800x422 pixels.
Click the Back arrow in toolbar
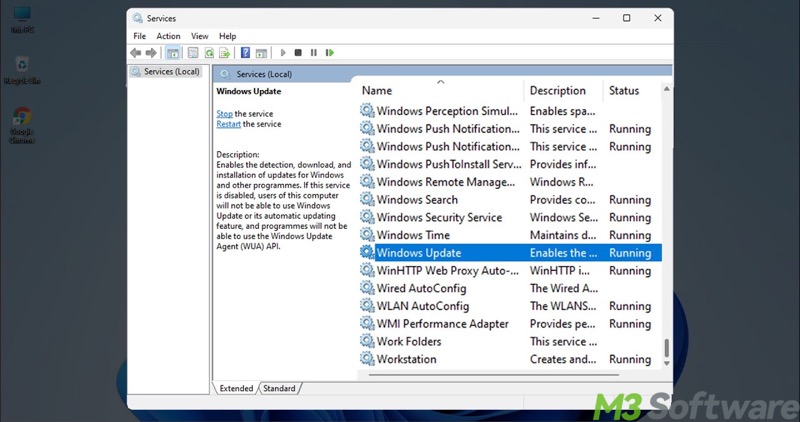coord(136,53)
